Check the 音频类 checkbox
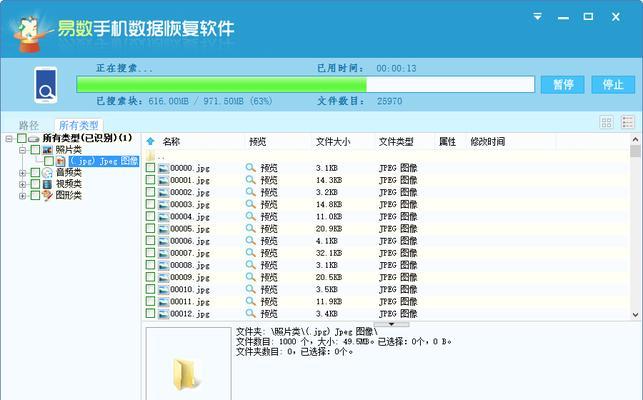Viewport: 643px width, 400px height. coord(36,173)
